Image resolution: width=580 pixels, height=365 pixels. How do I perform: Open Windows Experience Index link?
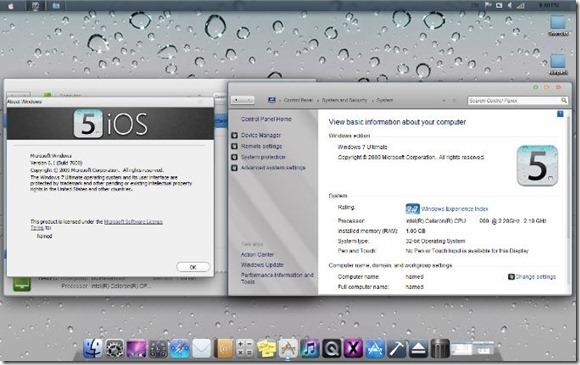(x=454, y=209)
